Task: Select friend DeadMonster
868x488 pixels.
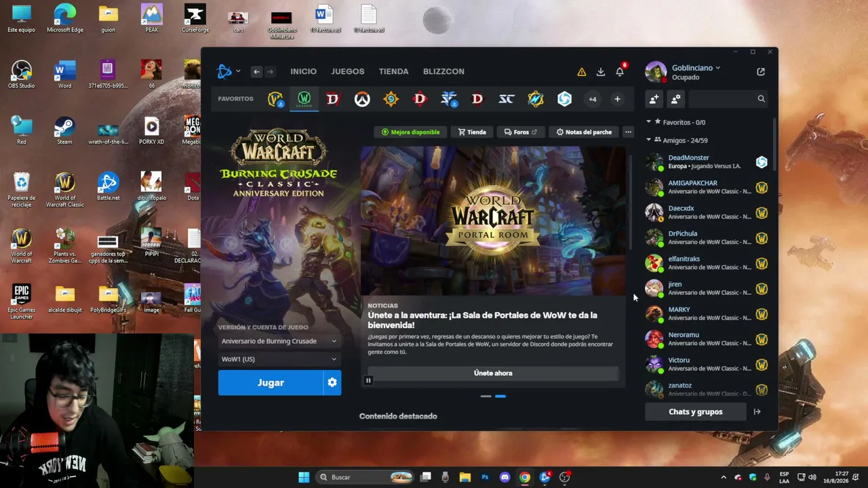Action: pyautogui.click(x=707, y=162)
